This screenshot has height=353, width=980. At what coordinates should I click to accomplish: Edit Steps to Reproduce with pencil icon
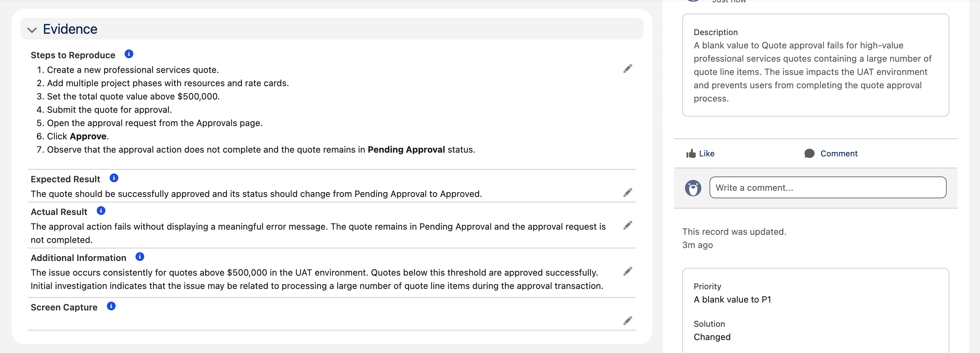628,68
